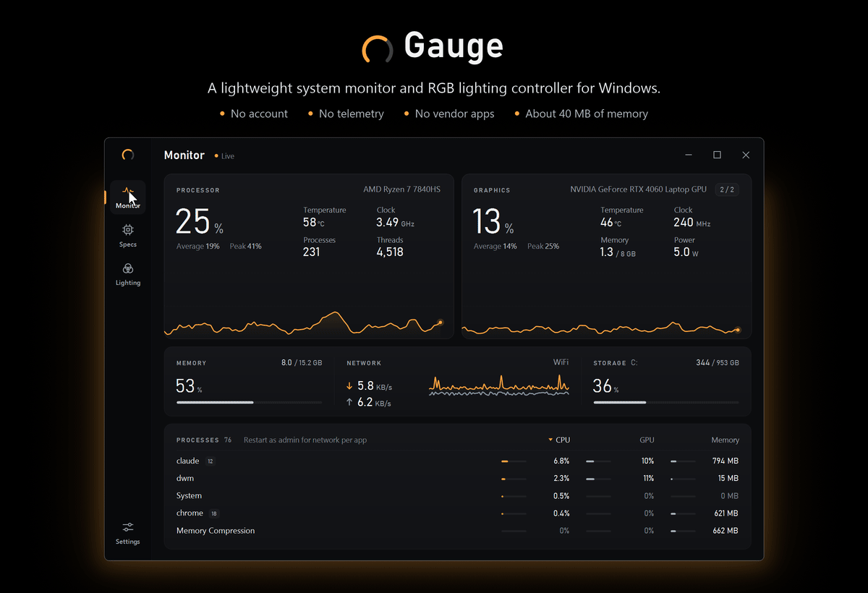Viewport: 868px width, 593px height.
Task: Click the WiFi network activity graph
Action: point(499,385)
